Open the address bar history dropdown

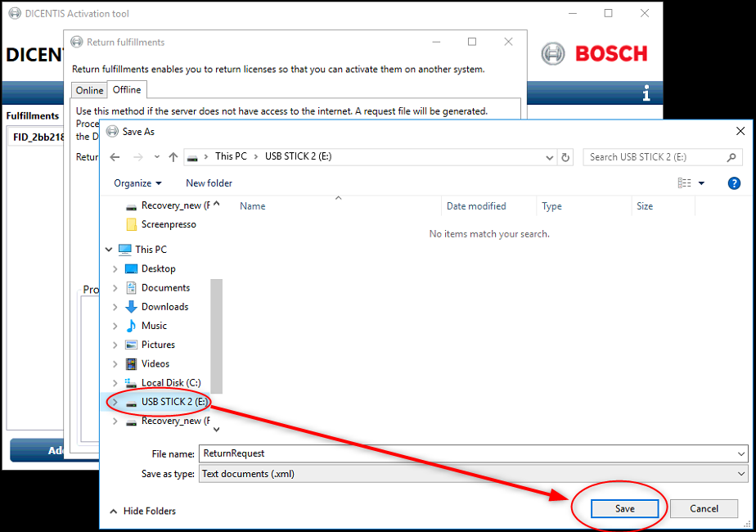tap(549, 157)
